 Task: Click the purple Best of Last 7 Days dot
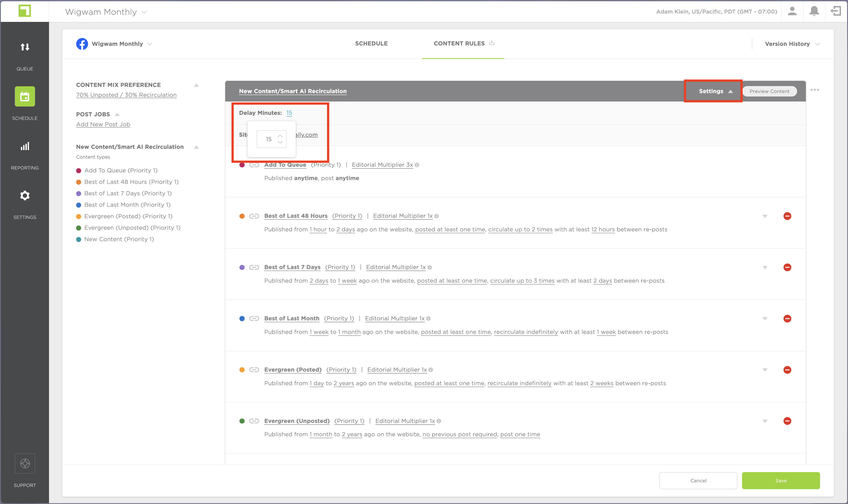(x=242, y=267)
